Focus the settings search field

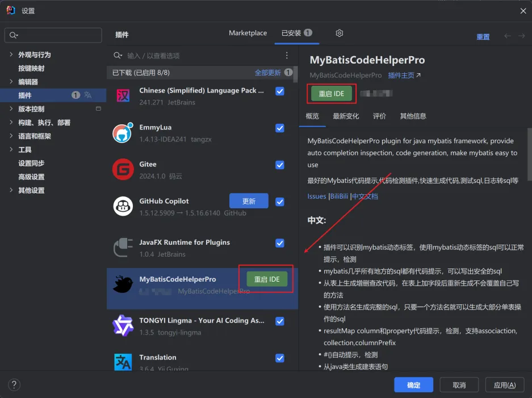(x=53, y=35)
